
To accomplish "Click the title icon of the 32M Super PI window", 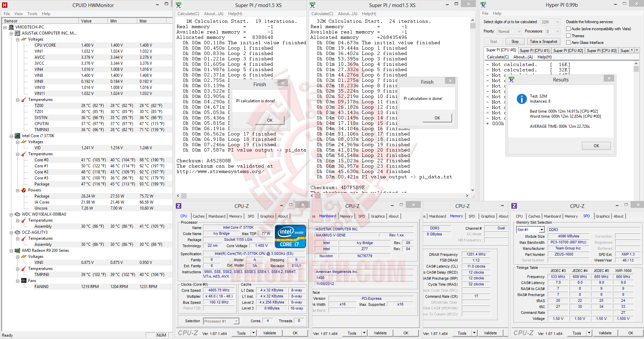I will [312, 5].
